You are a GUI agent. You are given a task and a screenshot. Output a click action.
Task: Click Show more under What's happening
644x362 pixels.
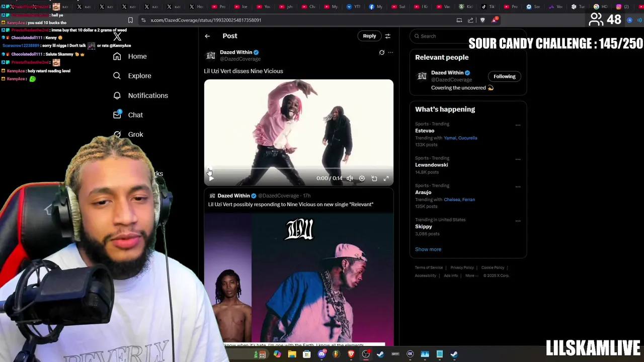(x=428, y=249)
